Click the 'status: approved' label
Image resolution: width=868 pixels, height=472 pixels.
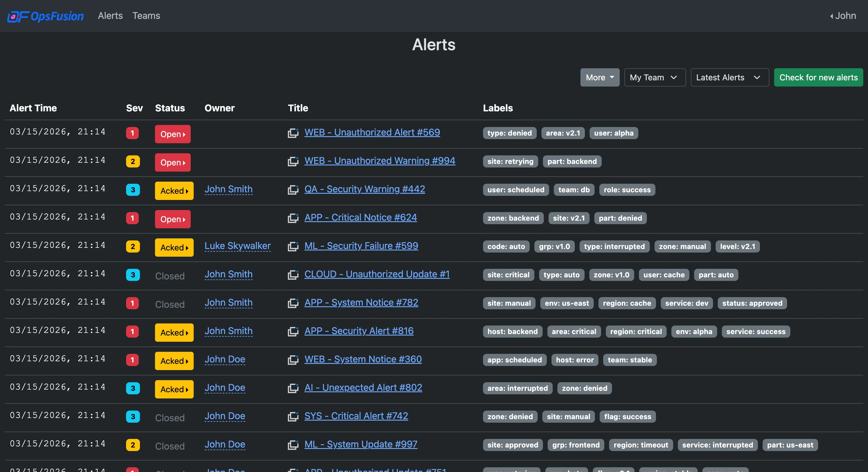click(752, 303)
